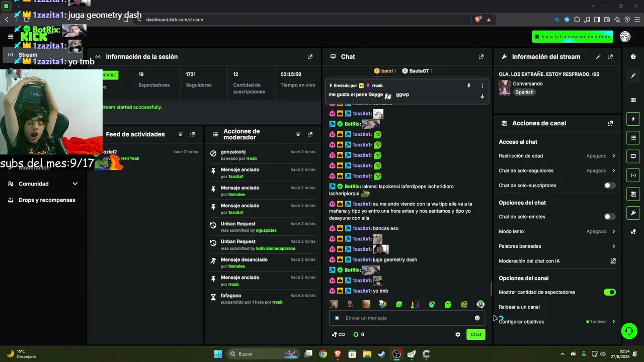
Task: Open Steam from the taskbar
Action: click(382, 354)
